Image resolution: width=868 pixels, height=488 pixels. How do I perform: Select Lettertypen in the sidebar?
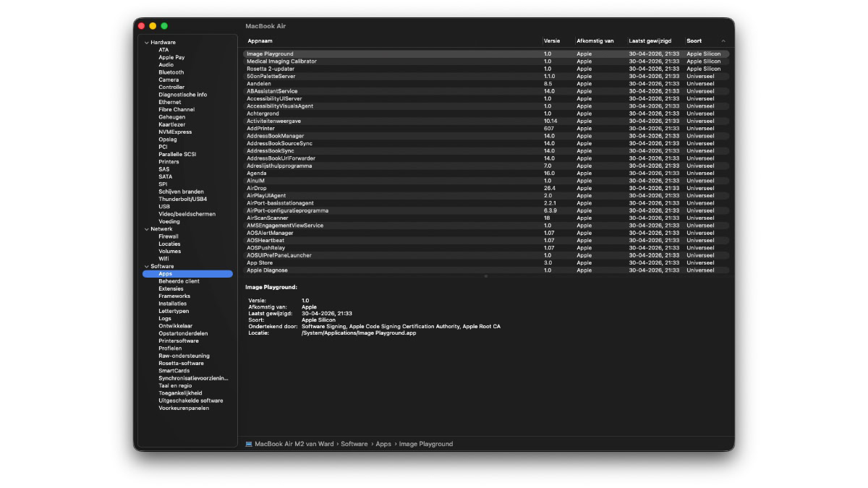point(174,311)
